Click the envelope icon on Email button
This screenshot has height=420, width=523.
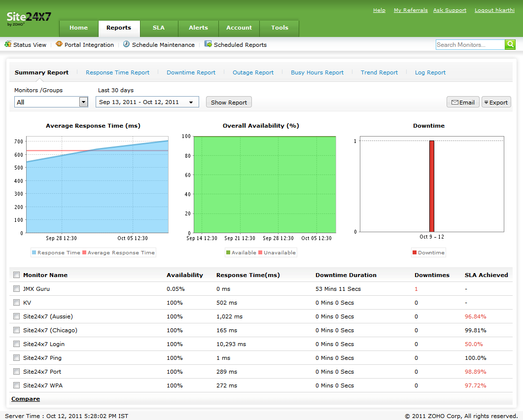click(x=454, y=103)
